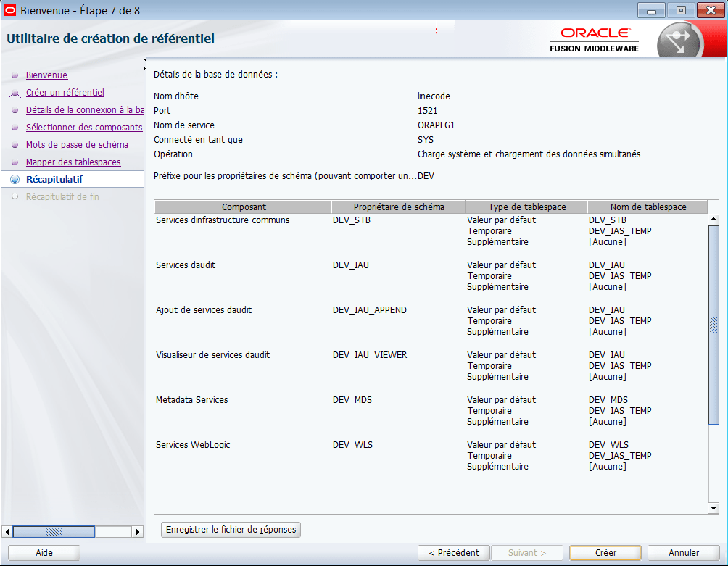Open the Bienvenue step in the sidebar
This screenshot has height=566, width=728.
click(x=46, y=75)
